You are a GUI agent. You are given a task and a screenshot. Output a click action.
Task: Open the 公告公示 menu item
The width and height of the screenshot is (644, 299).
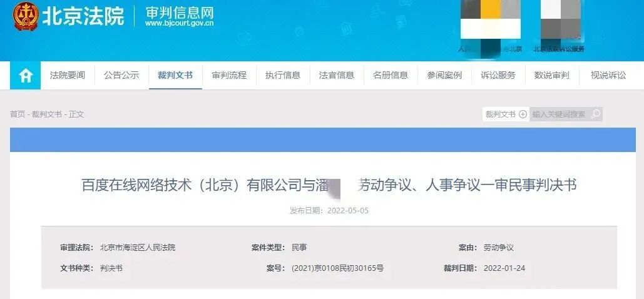tap(121, 75)
